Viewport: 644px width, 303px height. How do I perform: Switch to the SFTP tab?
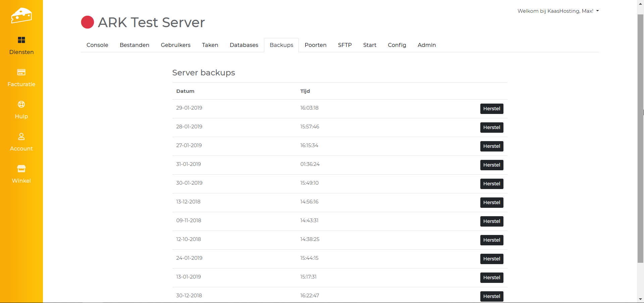pos(344,45)
